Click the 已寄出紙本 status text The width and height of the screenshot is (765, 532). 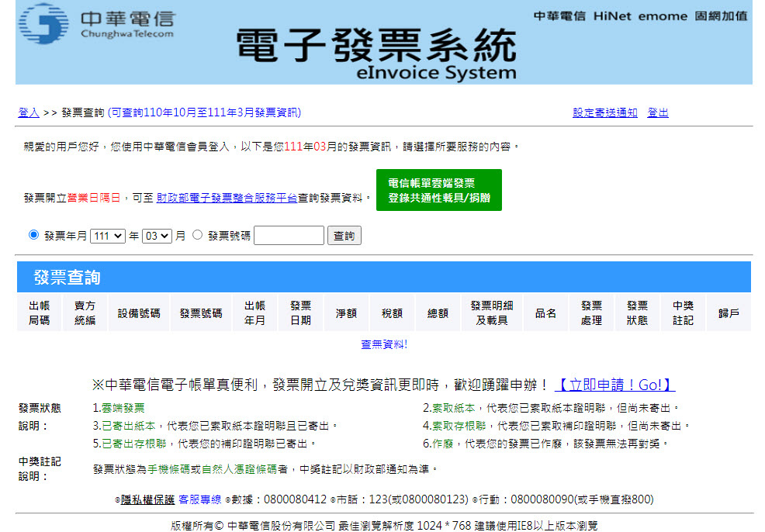tap(128, 426)
